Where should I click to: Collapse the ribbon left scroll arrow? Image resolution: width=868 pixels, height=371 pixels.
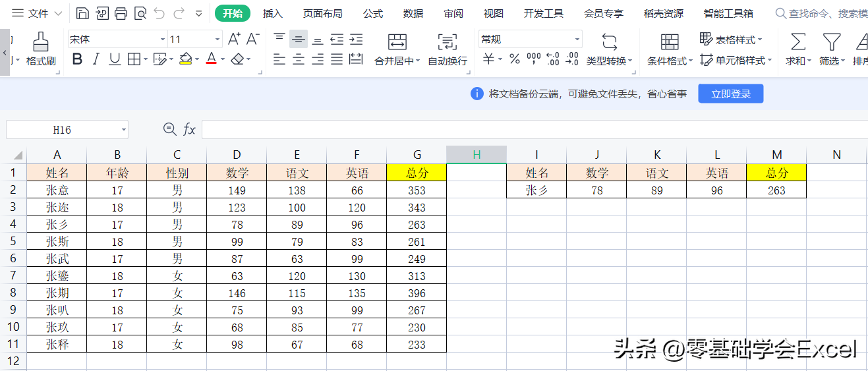(x=5, y=53)
